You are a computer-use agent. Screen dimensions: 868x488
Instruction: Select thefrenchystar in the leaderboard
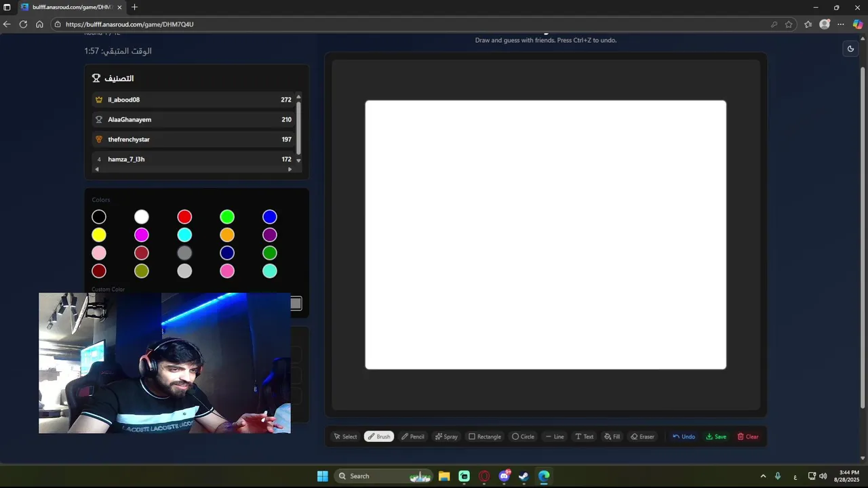(x=193, y=139)
